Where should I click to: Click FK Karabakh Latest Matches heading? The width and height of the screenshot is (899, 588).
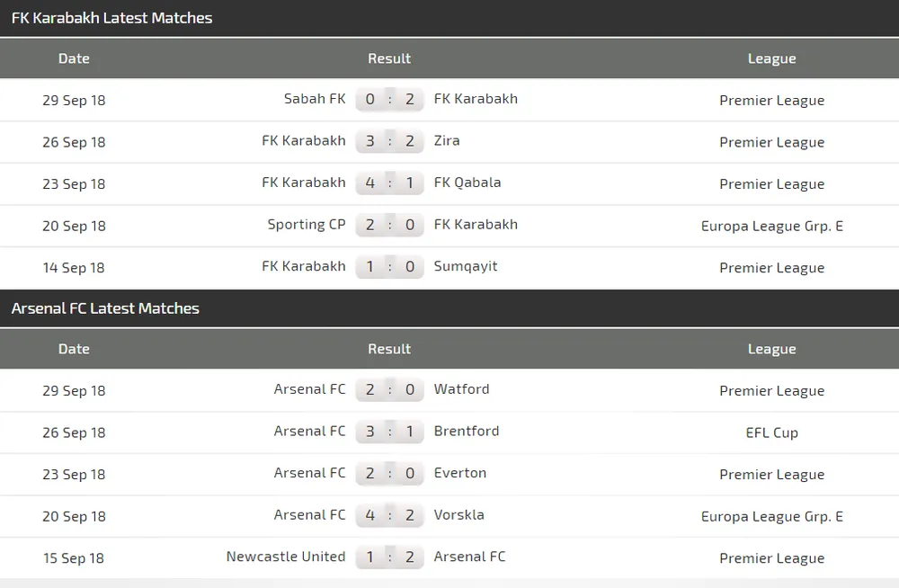pyautogui.click(x=112, y=18)
